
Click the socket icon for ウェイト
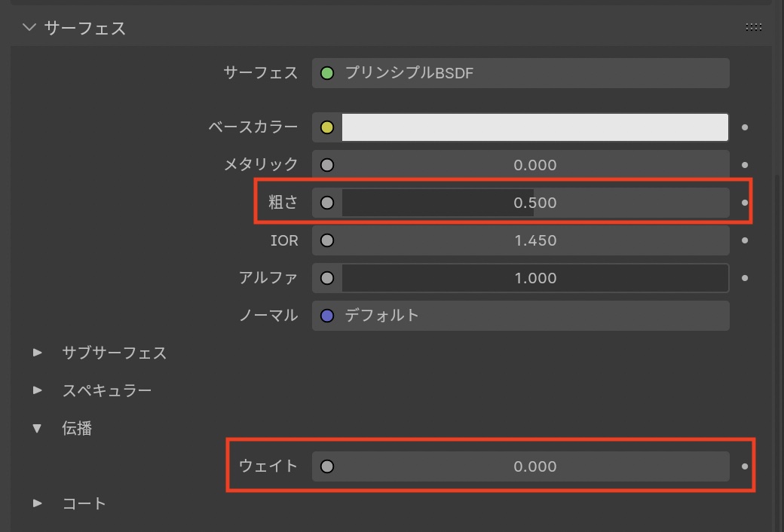click(x=327, y=466)
